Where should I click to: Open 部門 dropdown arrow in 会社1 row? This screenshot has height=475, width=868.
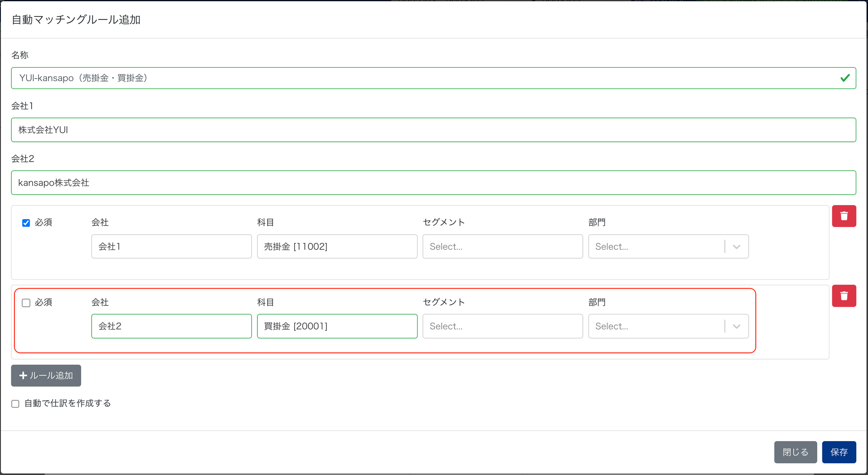[x=736, y=247]
